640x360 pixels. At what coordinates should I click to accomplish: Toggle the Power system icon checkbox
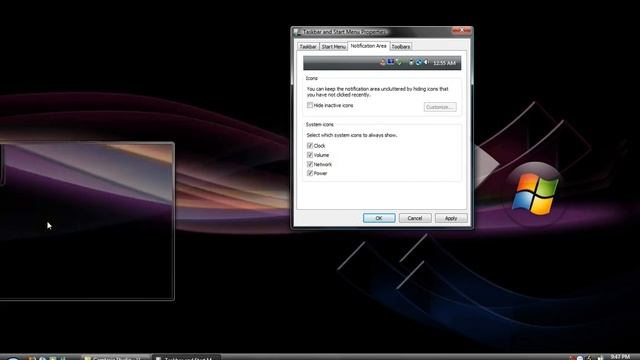(x=310, y=173)
